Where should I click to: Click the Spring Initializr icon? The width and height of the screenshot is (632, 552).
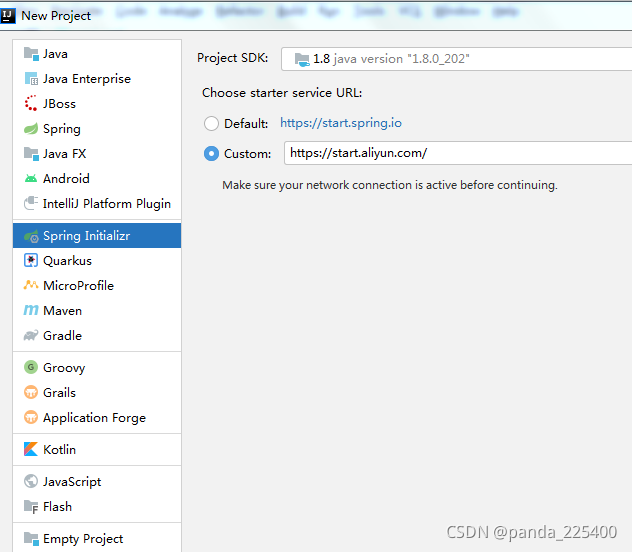click(31, 236)
